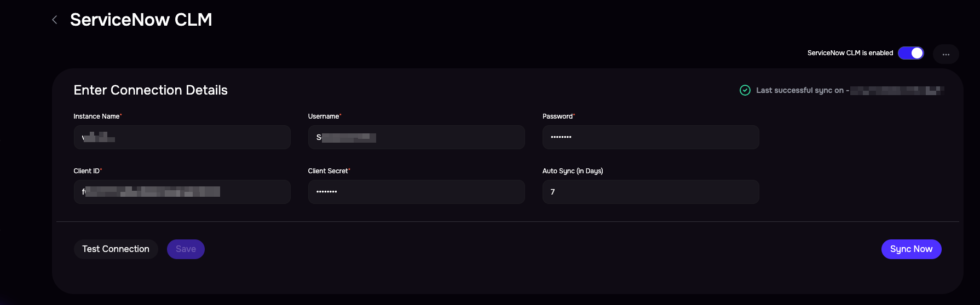Click the Instance Name field label
The image size is (980, 305).
point(96,116)
